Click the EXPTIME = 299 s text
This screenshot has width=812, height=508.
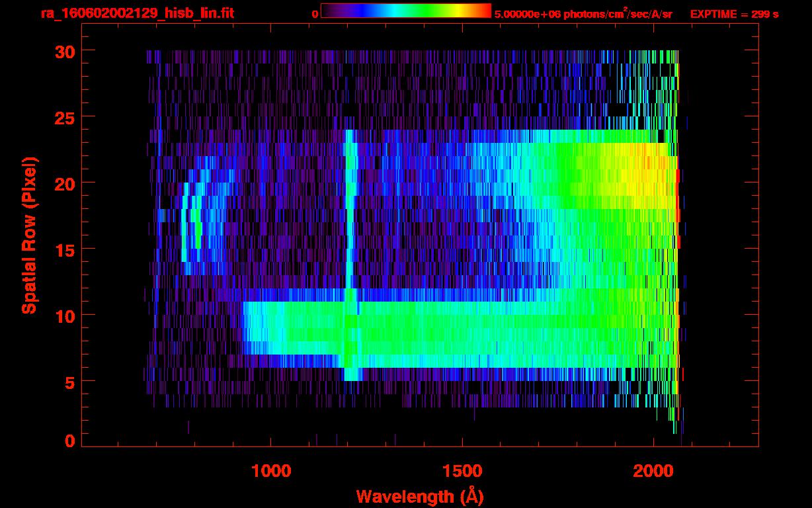coord(734,14)
